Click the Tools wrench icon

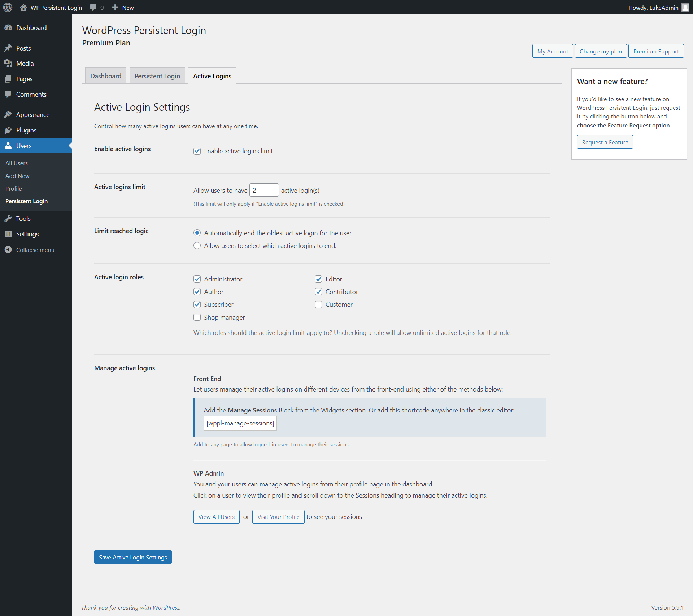[8, 219]
